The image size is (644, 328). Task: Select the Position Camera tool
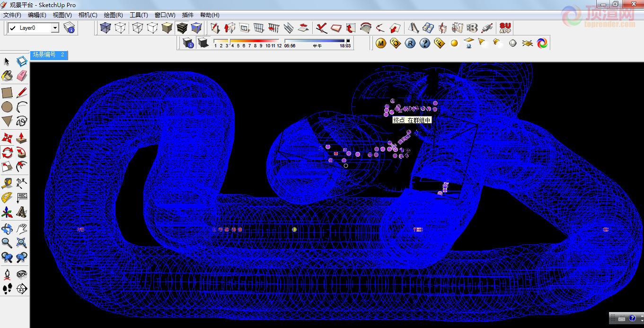tap(7, 275)
